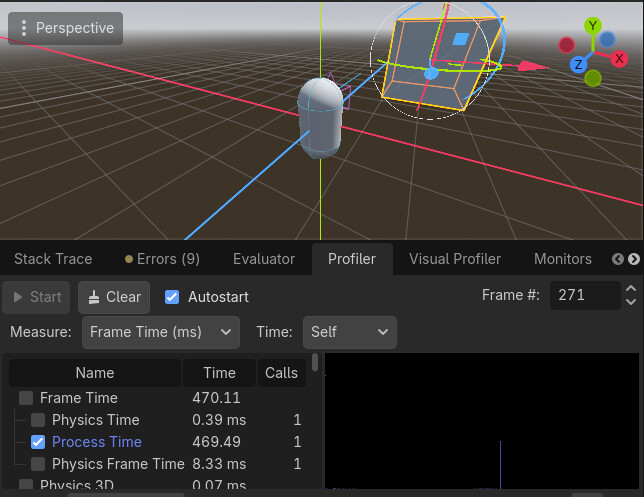Click the Start profiling button
Image resolution: width=644 pixels, height=497 pixels.
pos(36,297)
